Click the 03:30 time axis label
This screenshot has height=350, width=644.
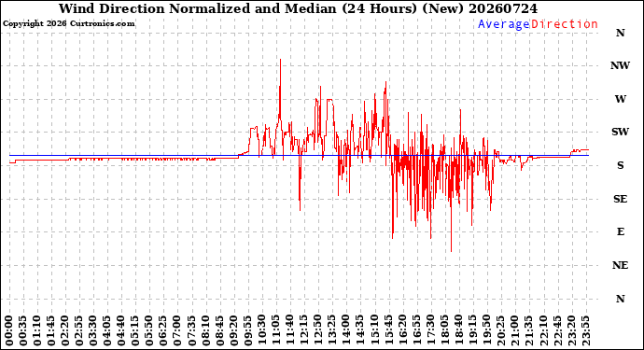(93, 330)
